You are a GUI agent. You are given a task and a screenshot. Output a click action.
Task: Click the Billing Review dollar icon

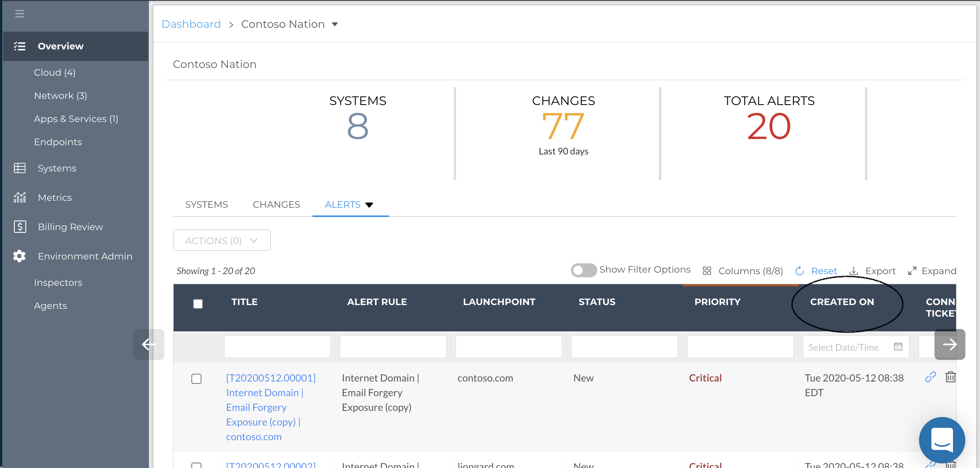20,227
